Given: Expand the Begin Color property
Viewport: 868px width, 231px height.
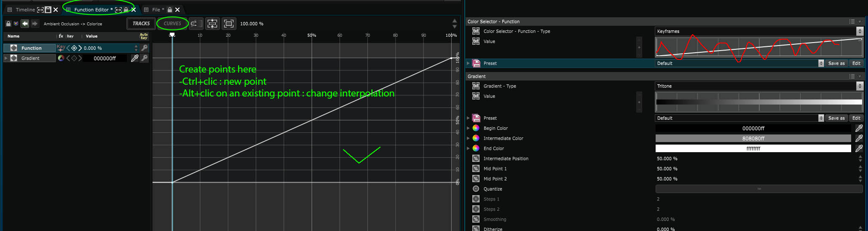Looking at the screenshot, I should point(468,128).
